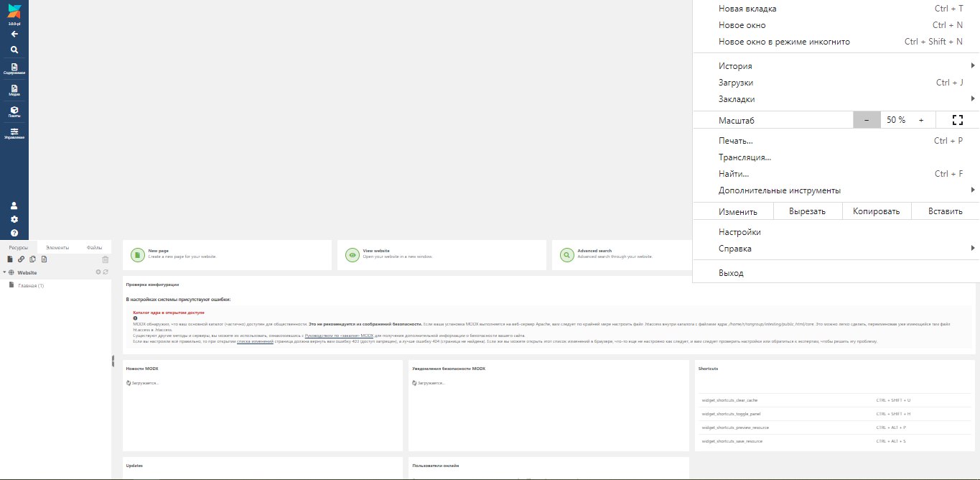
Task: Click the new weblink chain icon
Action: [22, 259]
